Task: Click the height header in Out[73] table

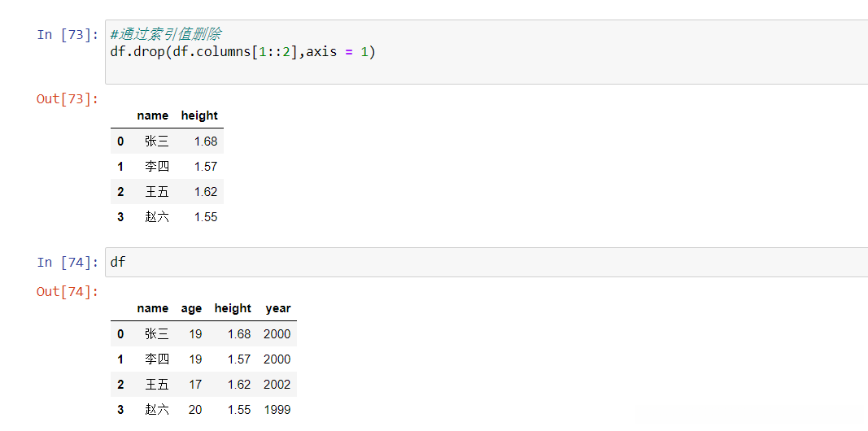Action: coord(199,115)
